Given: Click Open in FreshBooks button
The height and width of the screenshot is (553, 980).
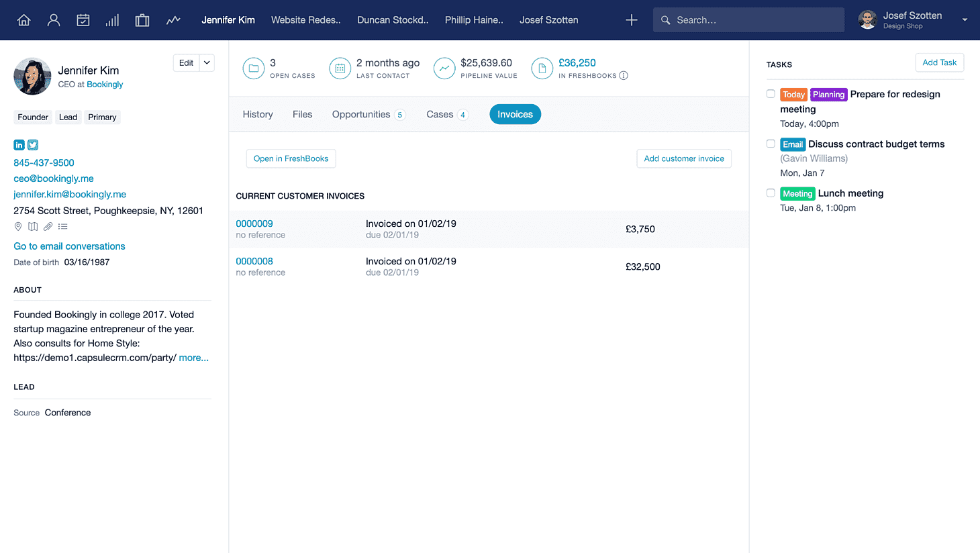Looking at the screenshot, I should pyautogui.click(x=291, y=158).
